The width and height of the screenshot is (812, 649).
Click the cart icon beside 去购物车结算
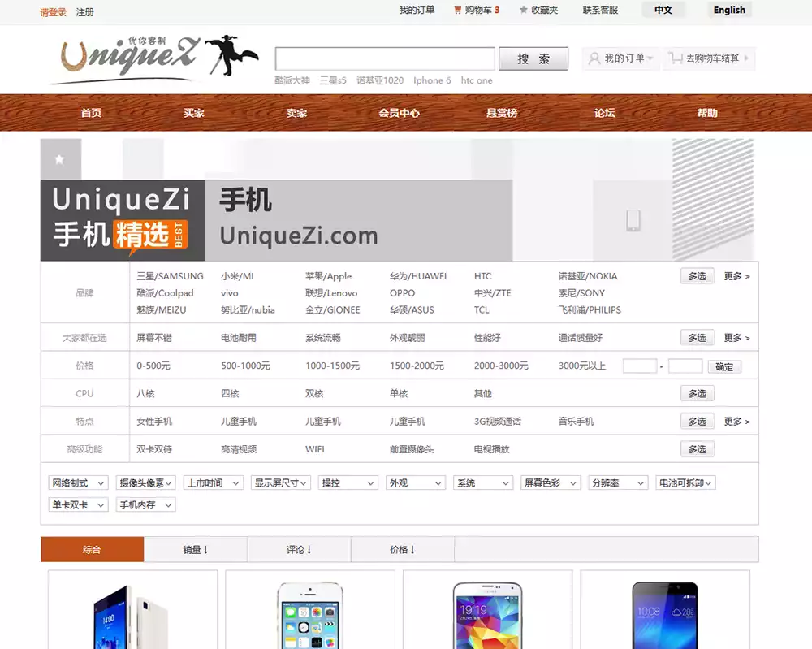[676, 58]
